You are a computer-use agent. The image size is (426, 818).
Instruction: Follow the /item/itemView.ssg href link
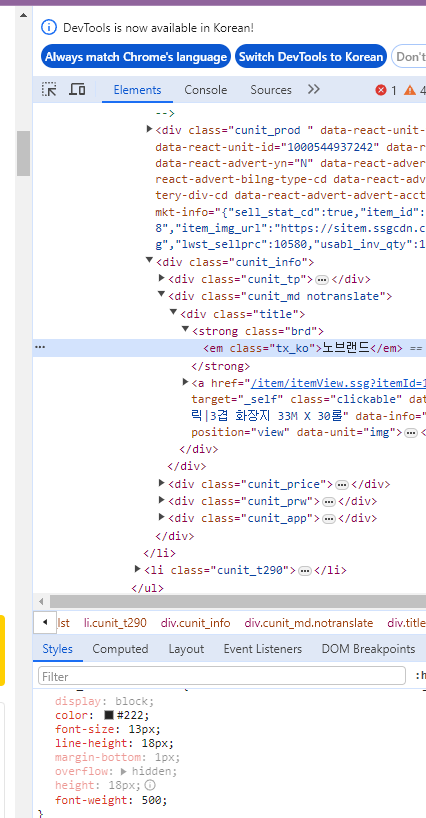(338, 383)
